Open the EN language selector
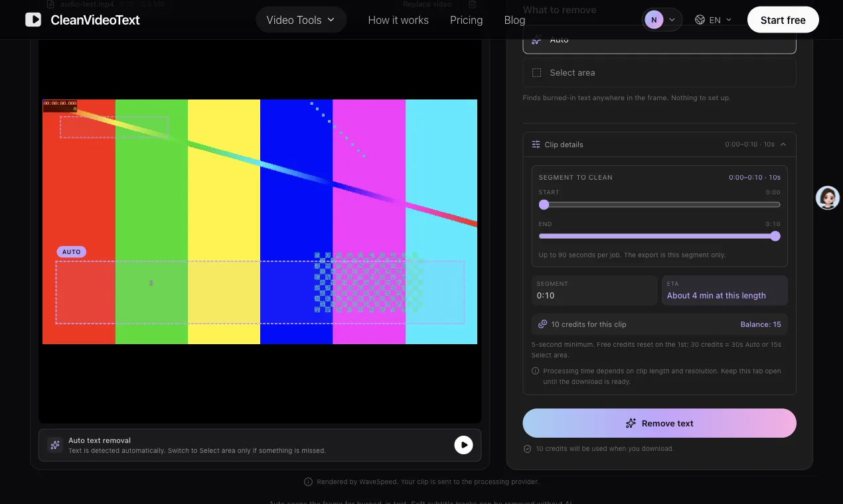This screenshot has height=504, width=843. (x=714, y=20)
